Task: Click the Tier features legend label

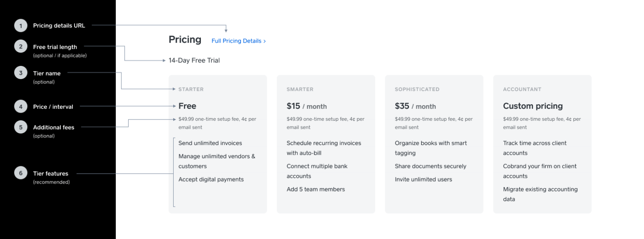Action: [50, 174]
